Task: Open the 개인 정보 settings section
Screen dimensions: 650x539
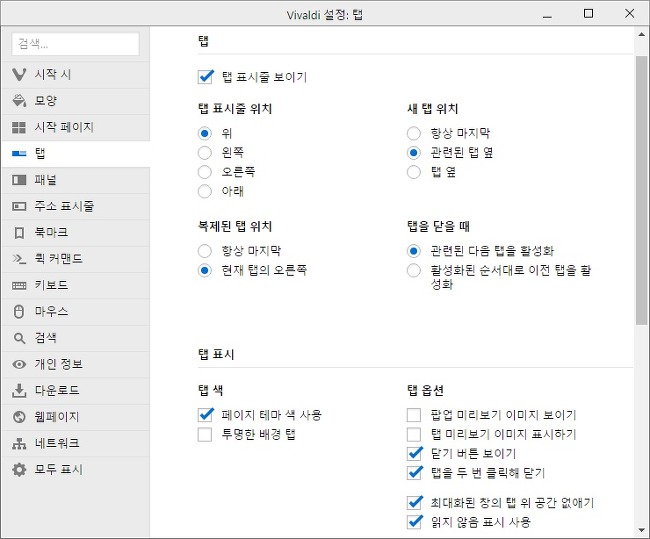Action: [x=75, y=364]
